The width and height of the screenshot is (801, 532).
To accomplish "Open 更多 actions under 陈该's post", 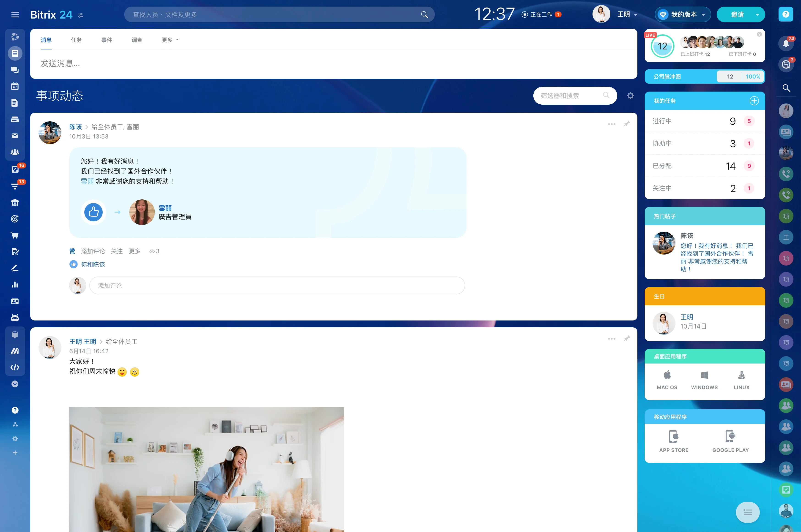I will coord(135,251).
